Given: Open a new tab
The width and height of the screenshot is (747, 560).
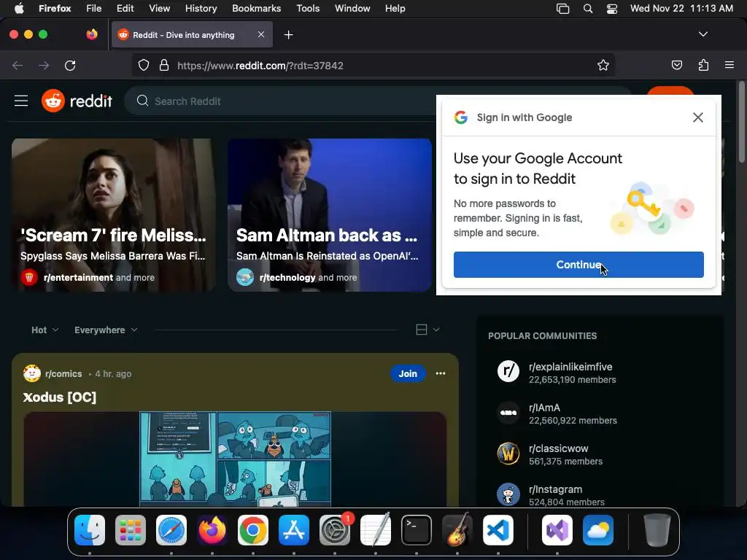Looking at the screenshot, I should pyautogui.click(x=288, y=35).
